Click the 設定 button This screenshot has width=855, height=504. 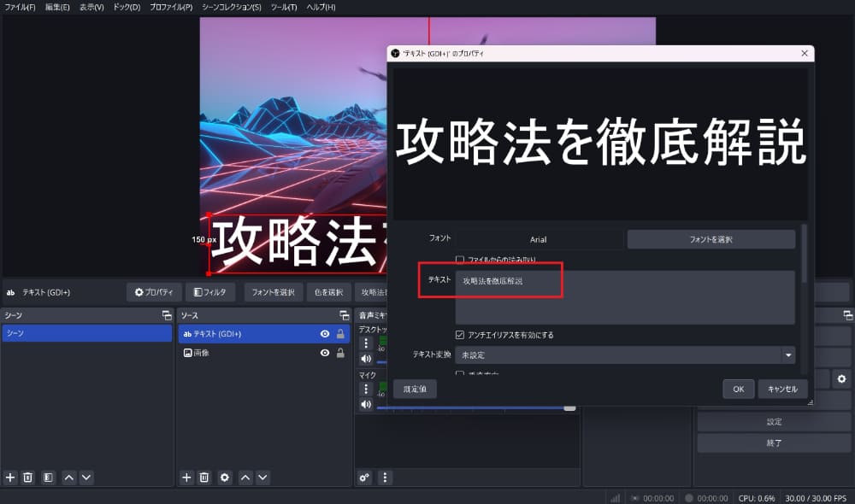point(774,421)
